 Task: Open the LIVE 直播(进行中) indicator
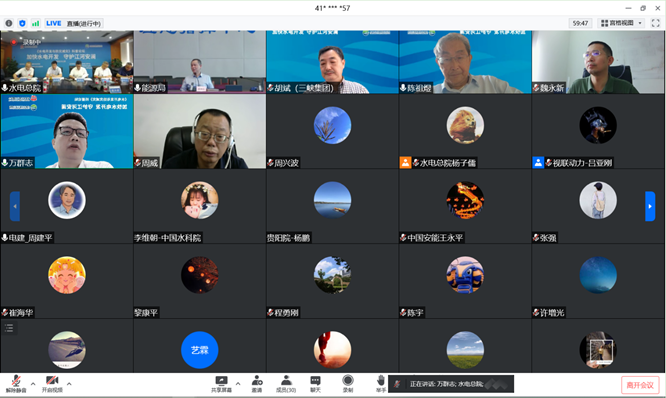click(73, 23)
